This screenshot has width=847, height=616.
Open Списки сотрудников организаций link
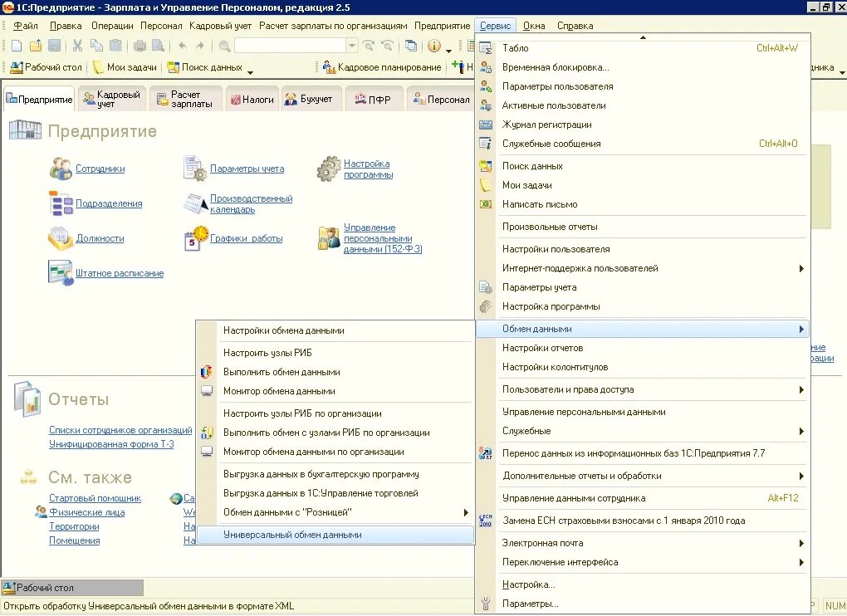pos(120,430)
